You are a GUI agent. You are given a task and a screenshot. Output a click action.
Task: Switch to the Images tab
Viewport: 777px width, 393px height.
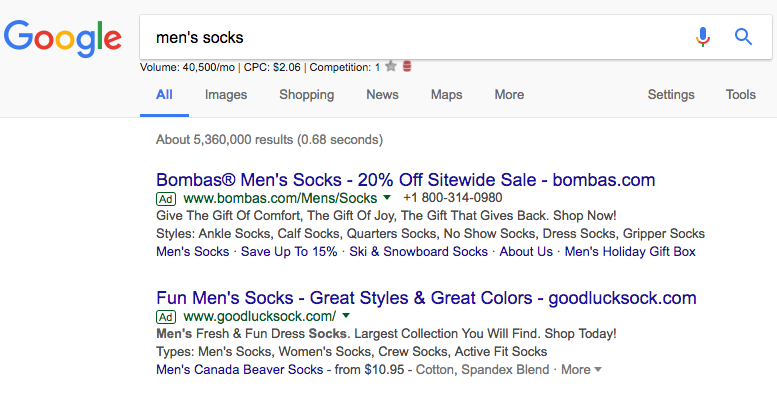click(x=226, y=95)
